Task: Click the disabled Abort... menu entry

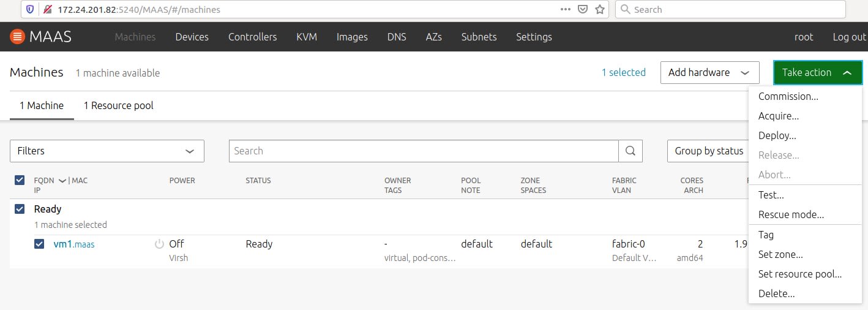Action: tap(805, 175)
